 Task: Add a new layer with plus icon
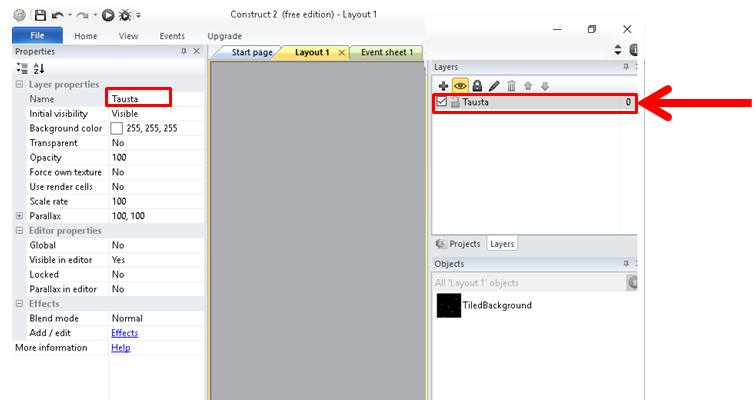[x=444, y=86]
